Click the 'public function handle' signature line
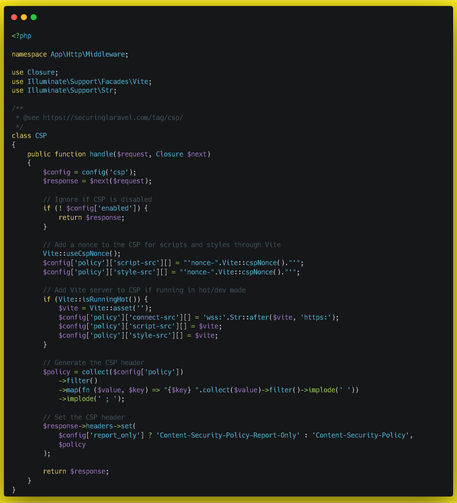Viewport: 457px width, 503px height. tap(119, 154)
